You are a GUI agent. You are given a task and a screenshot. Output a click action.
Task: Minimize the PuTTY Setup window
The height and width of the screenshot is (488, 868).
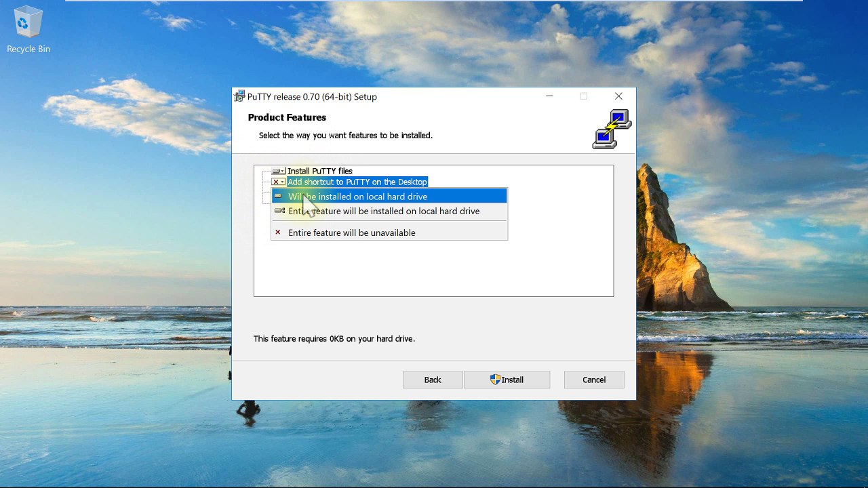click(x=550, y=96)
